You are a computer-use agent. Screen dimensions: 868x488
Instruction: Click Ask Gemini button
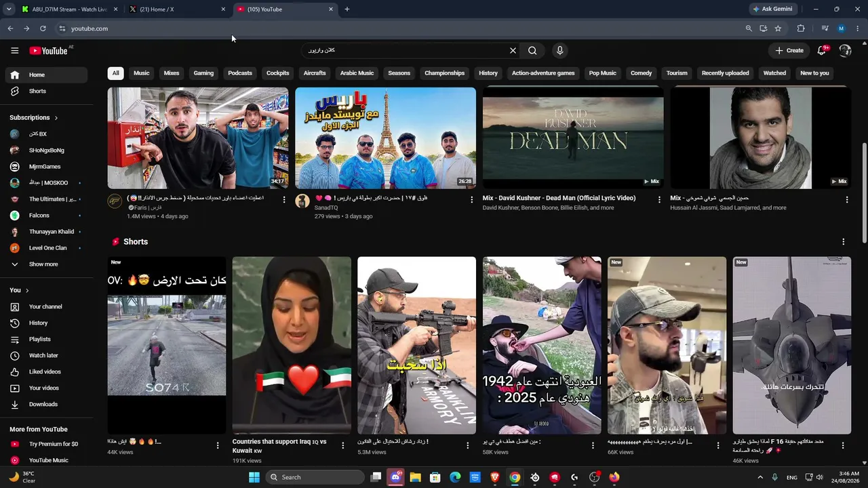click(x=772, y=9)
